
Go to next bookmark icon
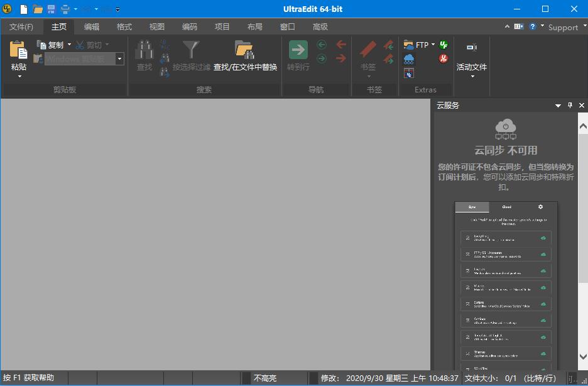click(388, 58)
